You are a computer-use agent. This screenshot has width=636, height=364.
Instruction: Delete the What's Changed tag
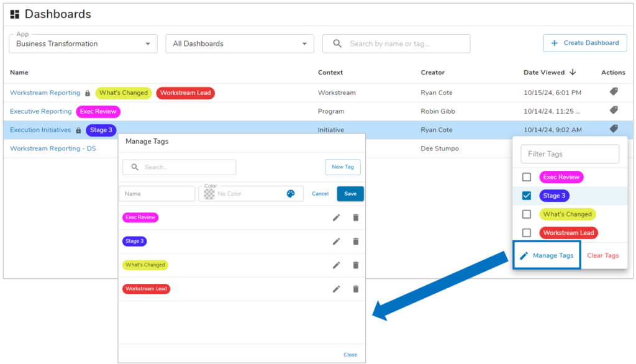356,265
